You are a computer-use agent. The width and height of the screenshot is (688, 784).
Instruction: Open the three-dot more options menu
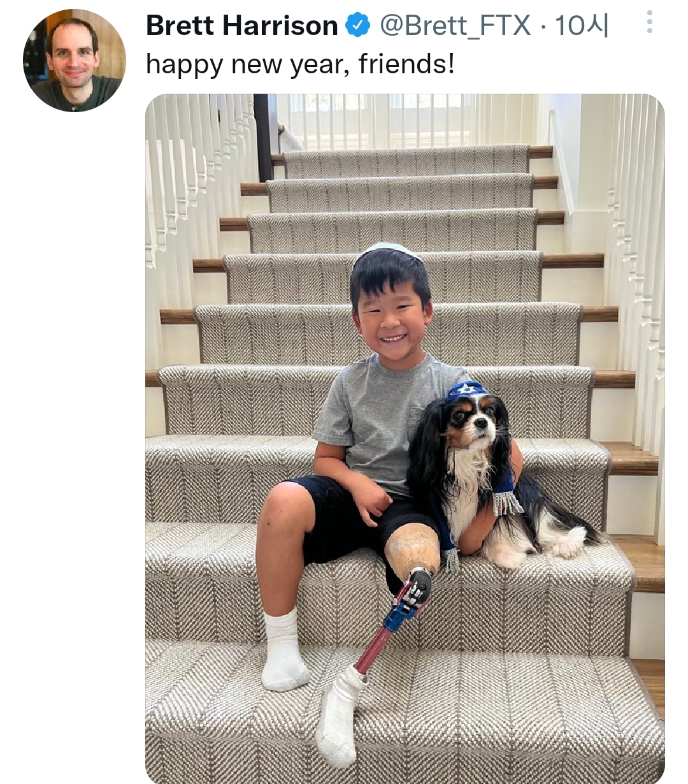click(x=649, y=22)
